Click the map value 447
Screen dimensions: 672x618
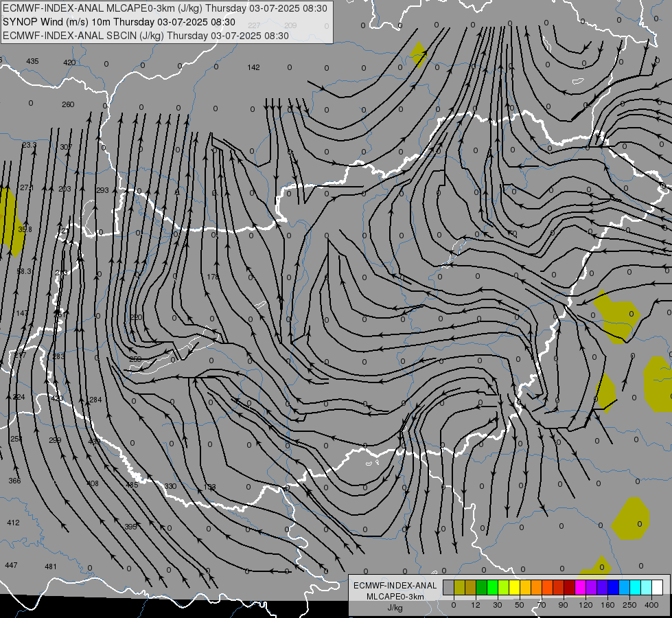pos(11,565)
